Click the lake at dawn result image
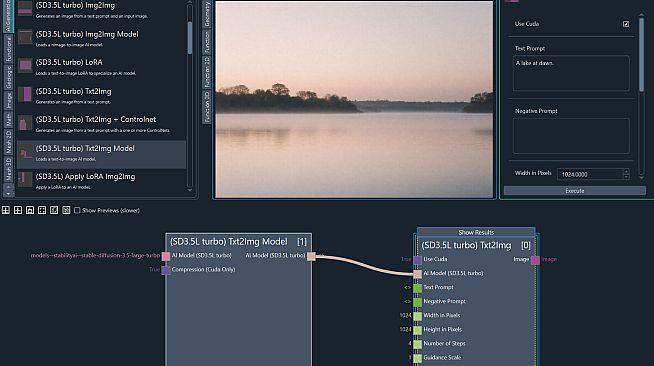The width and height of the screenshot is (654, 366). coord(354,99)
